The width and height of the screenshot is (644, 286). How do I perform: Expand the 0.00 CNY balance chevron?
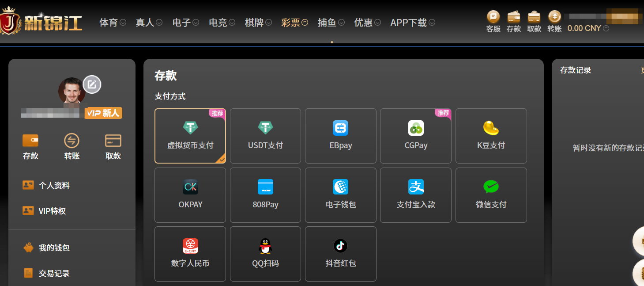tap(606, 28)
